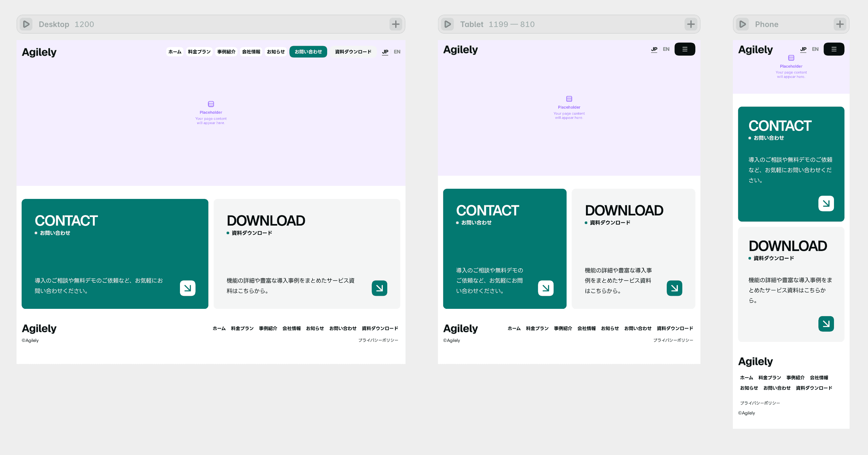The width and height of the screenshot is (868, 455).
Task: Click arrow icon on Desktop DOWNLOAD card
Action: pyautogui.click(x=379, y=288)
